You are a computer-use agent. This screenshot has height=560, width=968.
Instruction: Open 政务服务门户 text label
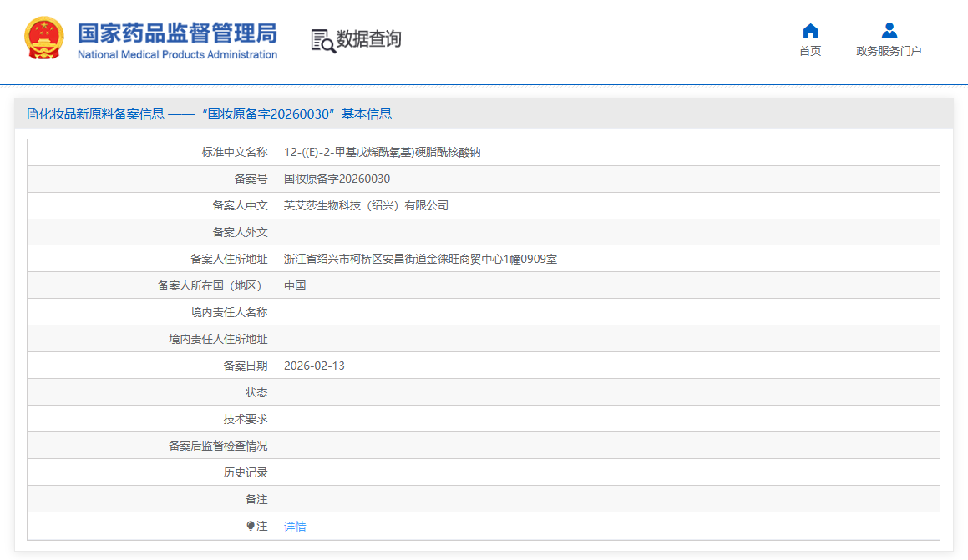click(889, 51)
